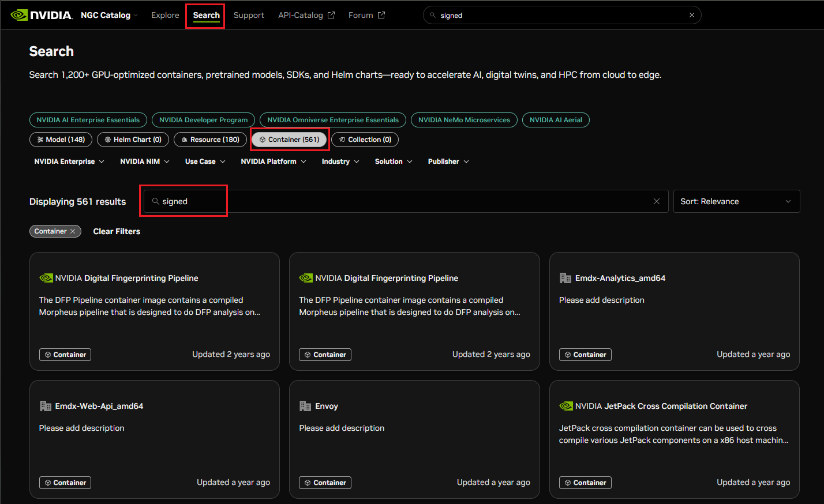Open the Sort: Relevance dropdown
This screenshot has height=504, width=824.
coord(736,201)
